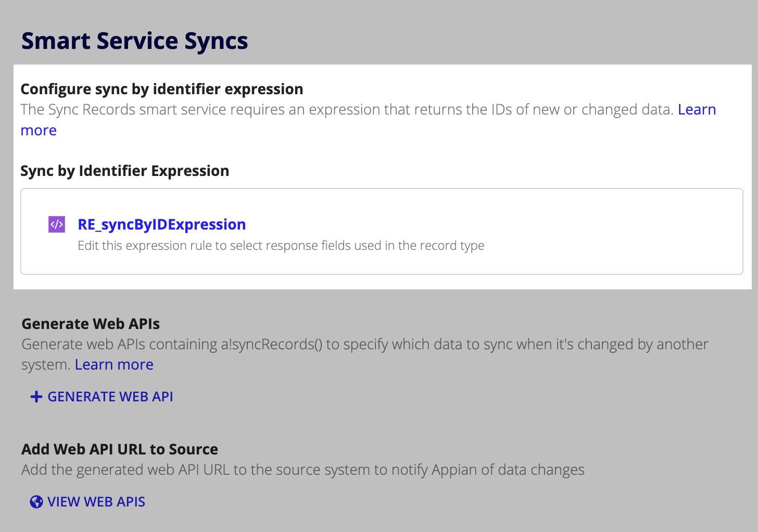The width and height of the screenshot is (758, 532).
Task: Click the Generate Web APIs heading
Action: 91,324
